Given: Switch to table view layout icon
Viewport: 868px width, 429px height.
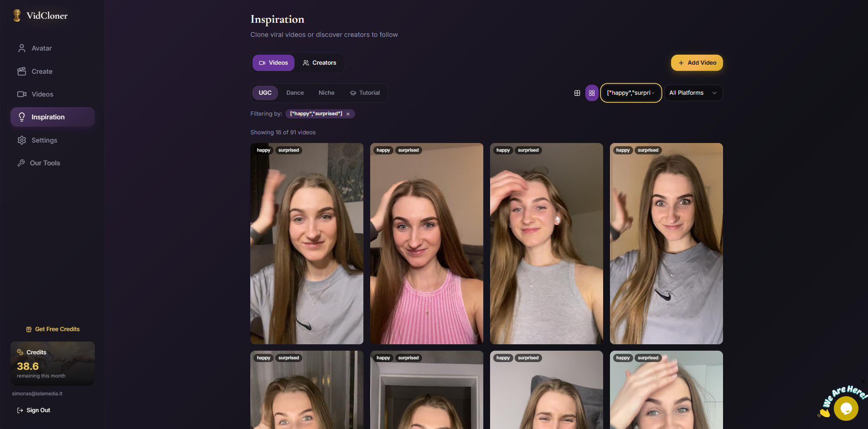Looking at the screenshot, I should pyautogui.click(x=577, y=93).
